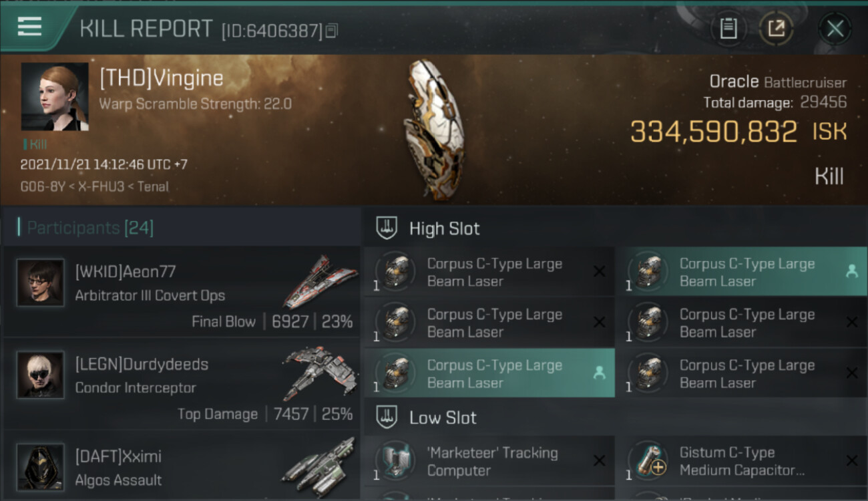
Task: Open the clipboard notes icon
Action: (728, 28)
